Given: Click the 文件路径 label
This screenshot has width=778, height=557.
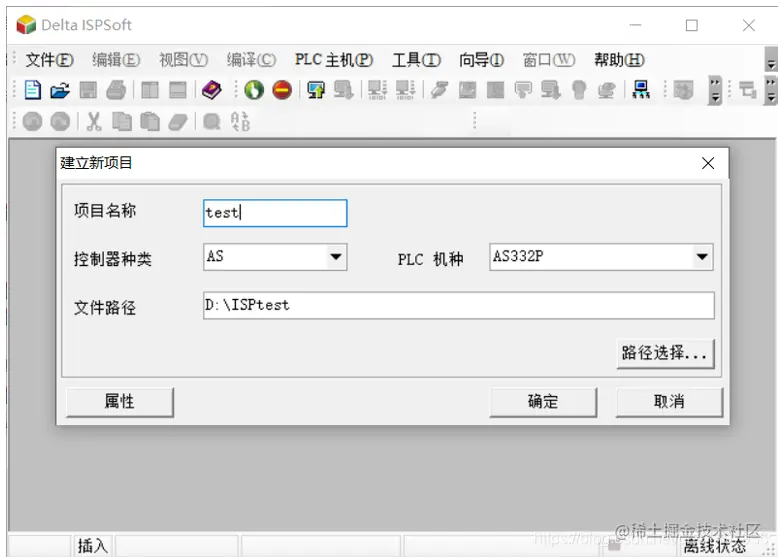Looking at the screenshot, I should (x=105, y=308).
